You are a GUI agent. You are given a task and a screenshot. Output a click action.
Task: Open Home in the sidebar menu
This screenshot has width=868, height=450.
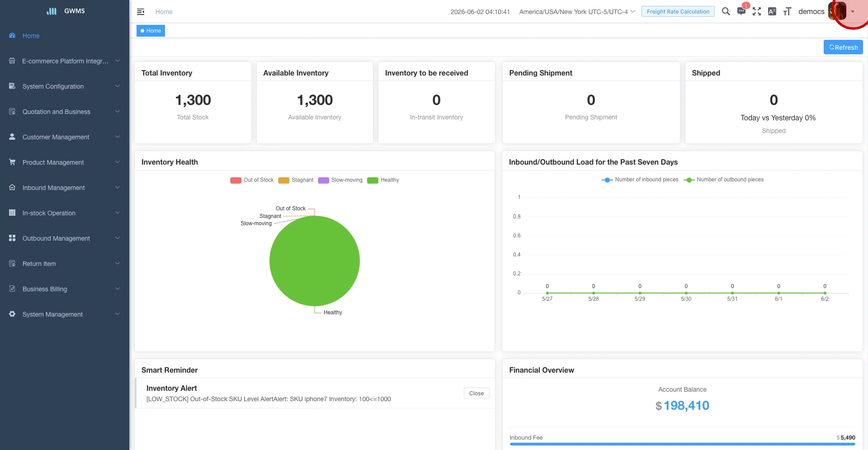(65, 36)
